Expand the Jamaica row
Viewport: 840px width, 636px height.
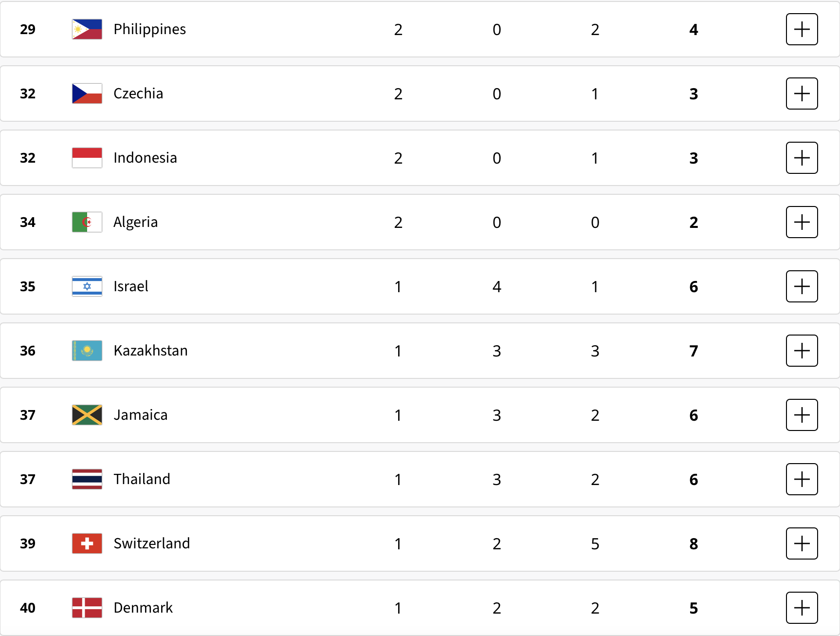802,415
